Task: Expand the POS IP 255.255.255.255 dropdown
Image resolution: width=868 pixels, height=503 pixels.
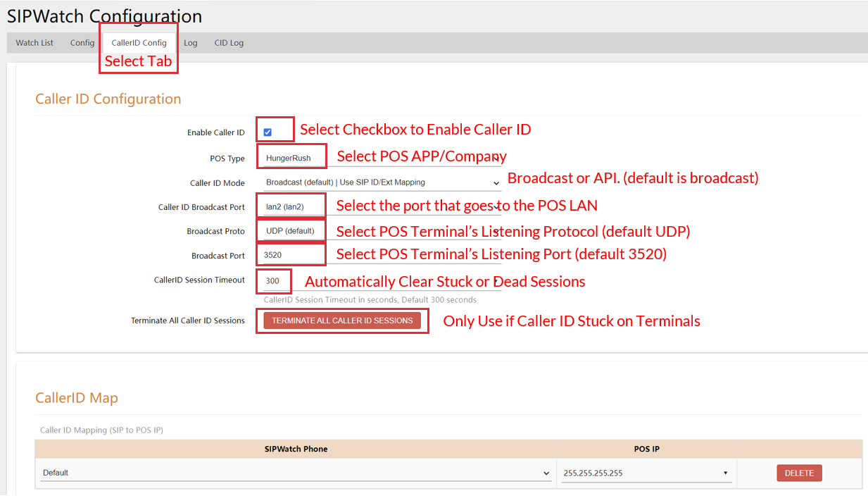Action: [x=645, y=473]
